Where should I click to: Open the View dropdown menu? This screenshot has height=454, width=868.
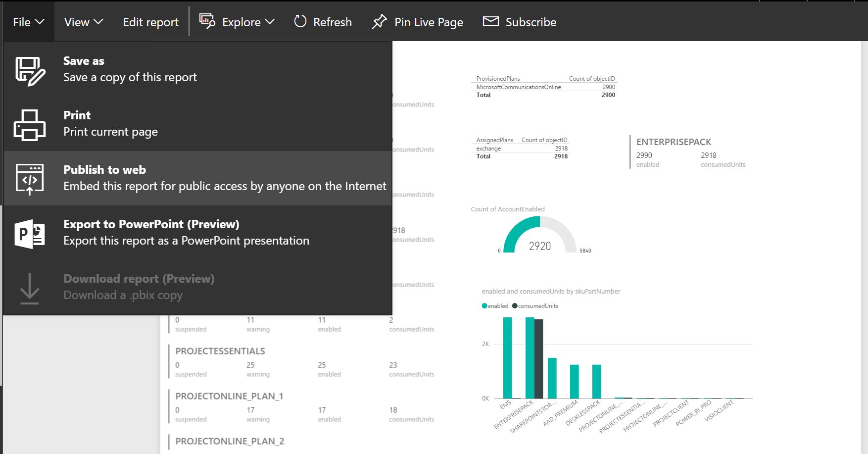83,22
